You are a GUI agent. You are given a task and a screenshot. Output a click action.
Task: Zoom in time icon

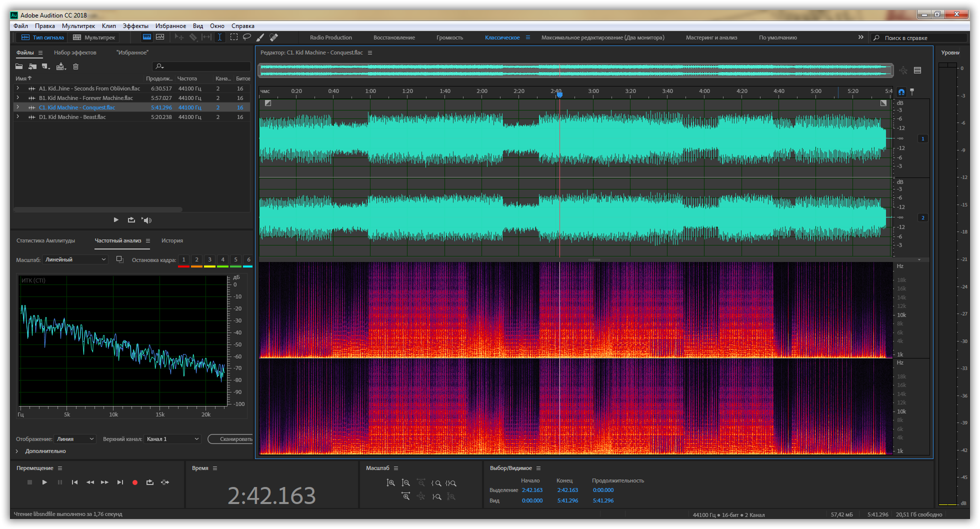coord(405,496)
